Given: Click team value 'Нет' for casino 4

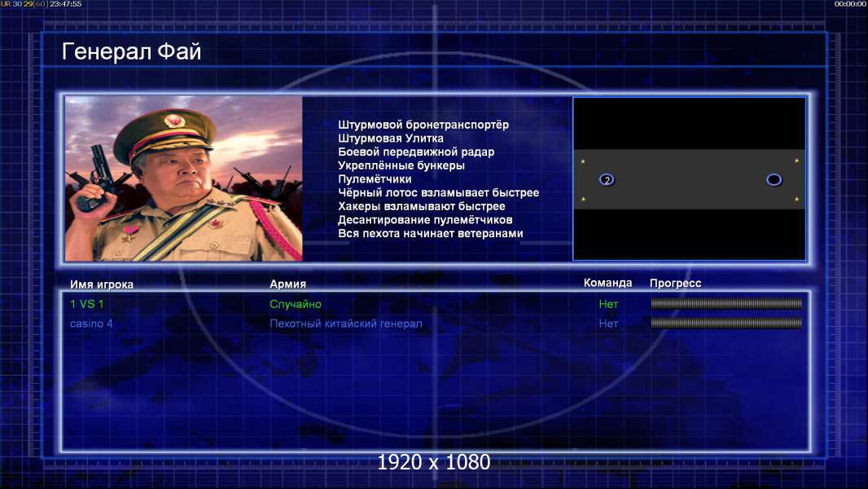Looking at the screenshot, I should (x=608, y=324).
